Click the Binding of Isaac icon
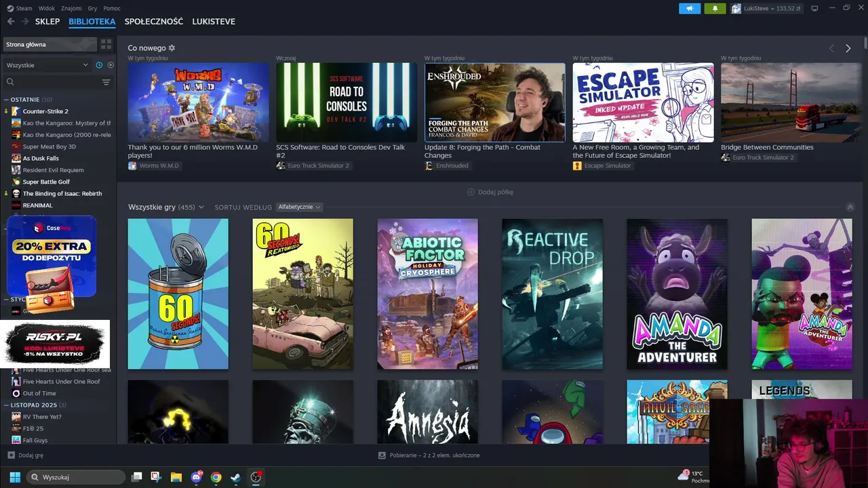This screenshot has height=488, width=868. click(x=16, y=193)
